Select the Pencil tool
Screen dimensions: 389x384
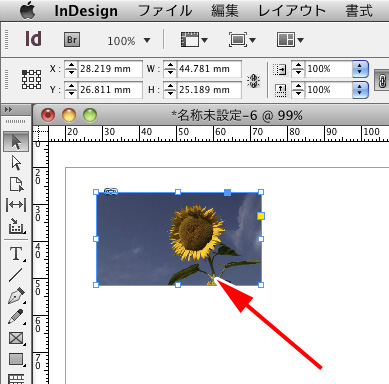point(16,317)
